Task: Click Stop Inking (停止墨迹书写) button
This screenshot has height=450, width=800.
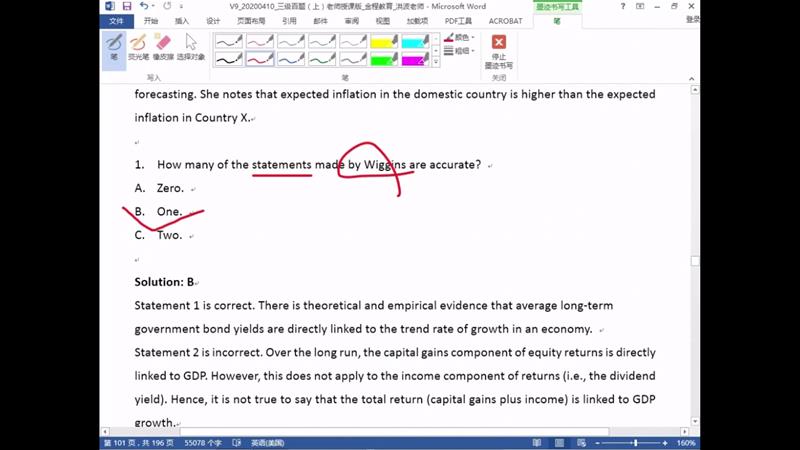Action: click(498, 51)
